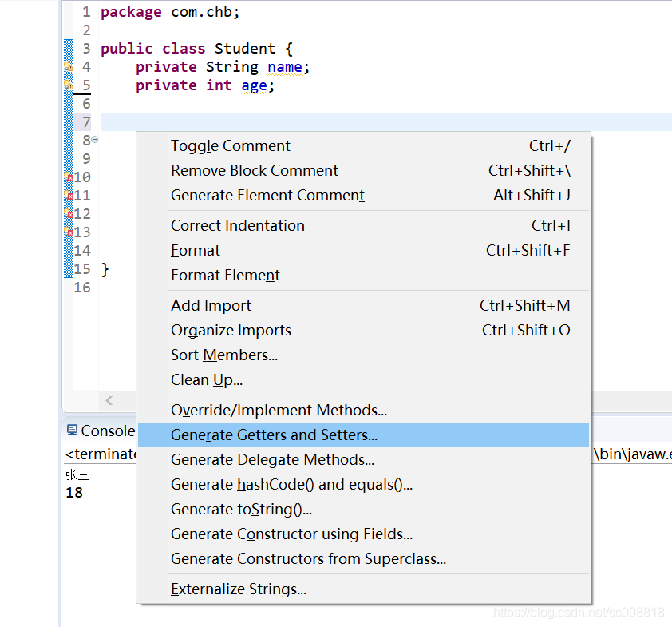
Task: Open Clean Up dialog
Action: point(363,380)
